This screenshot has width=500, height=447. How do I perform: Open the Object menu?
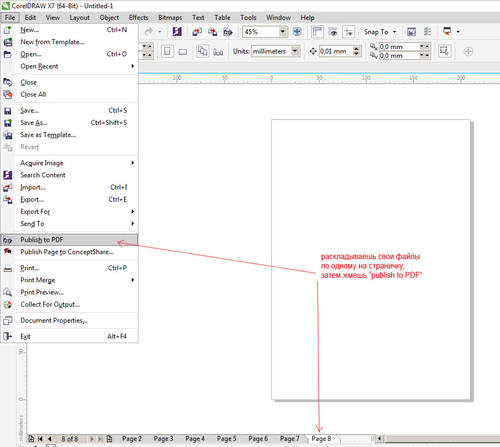[109, 18]
